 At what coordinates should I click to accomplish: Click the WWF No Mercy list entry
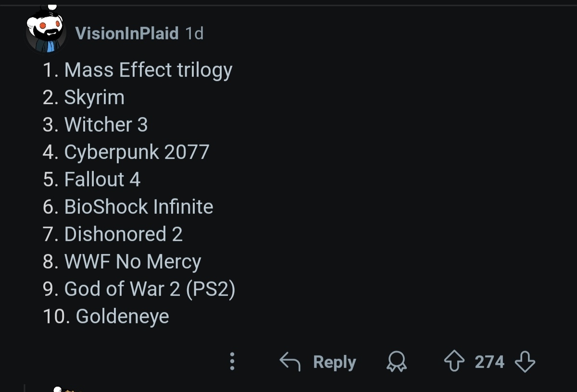(x=132, y=262)
